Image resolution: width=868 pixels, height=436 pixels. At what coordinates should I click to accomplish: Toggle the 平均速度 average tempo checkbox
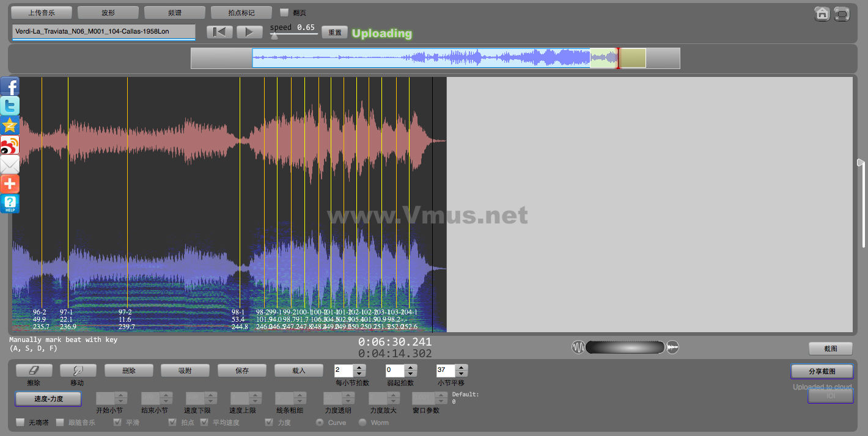point(204,422)
